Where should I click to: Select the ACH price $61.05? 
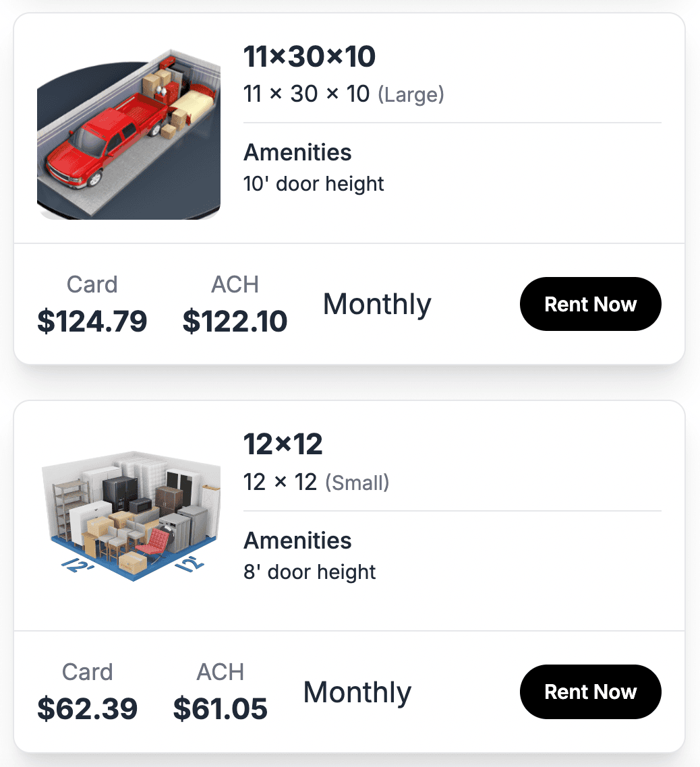point(220,709)
